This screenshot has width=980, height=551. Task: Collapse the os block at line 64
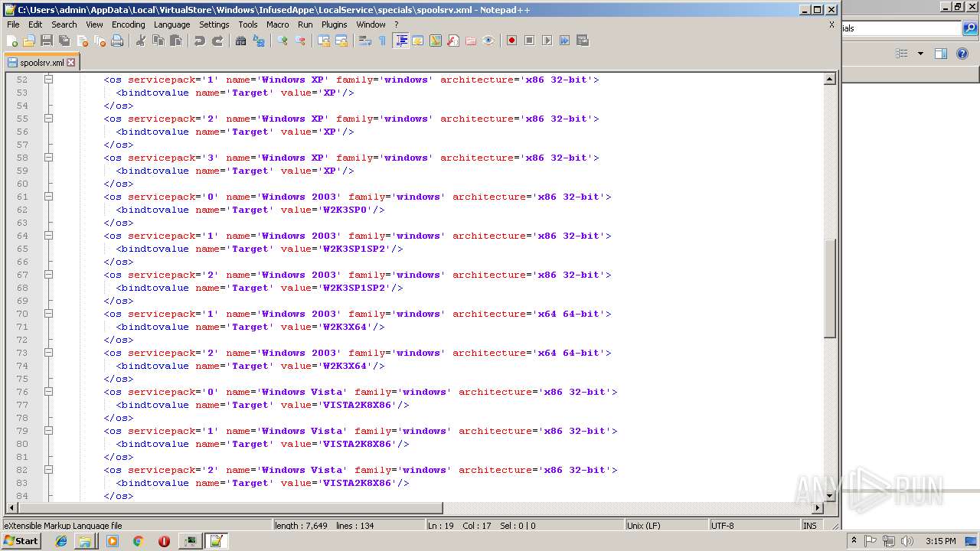(48, 236)
